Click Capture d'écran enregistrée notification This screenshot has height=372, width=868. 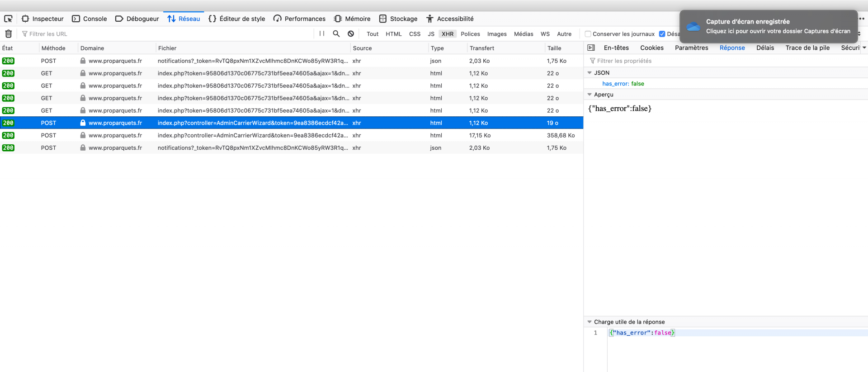coord(769,26)
